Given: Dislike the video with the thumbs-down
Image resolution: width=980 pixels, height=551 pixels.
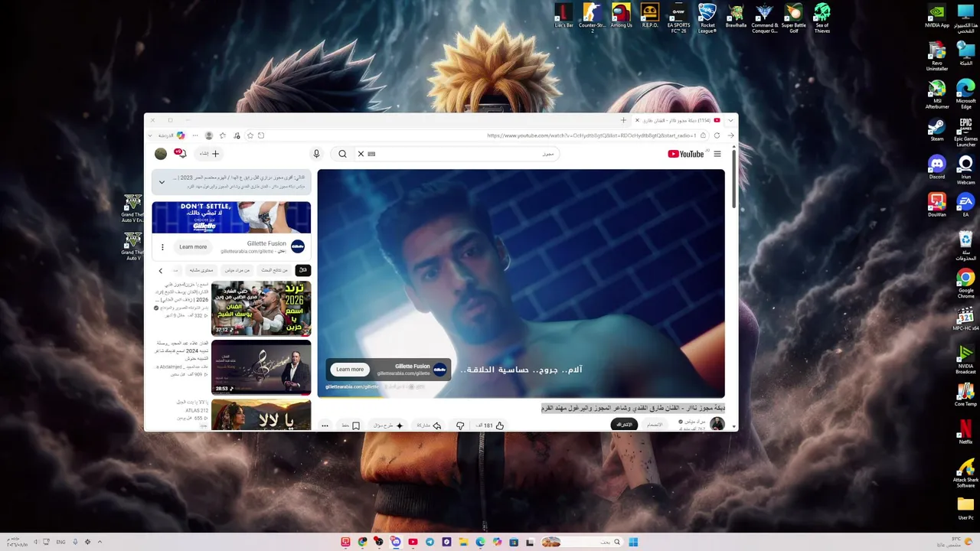Looking at the screenshot, I should pyautogui.click(x=460, y=425).
